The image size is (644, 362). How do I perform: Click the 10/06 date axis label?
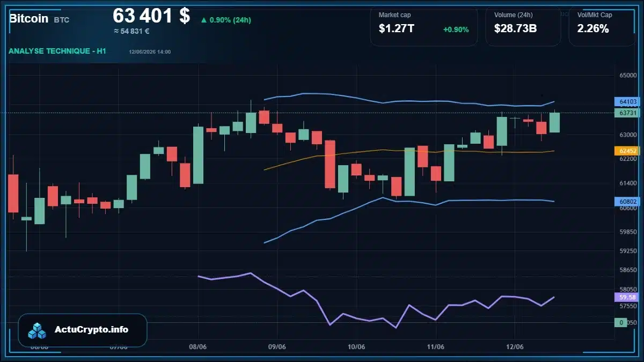[x=356, y=347]
